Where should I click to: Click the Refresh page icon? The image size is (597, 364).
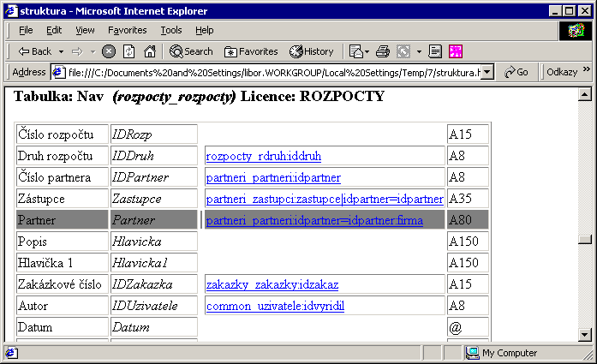[x=129, y=51]
